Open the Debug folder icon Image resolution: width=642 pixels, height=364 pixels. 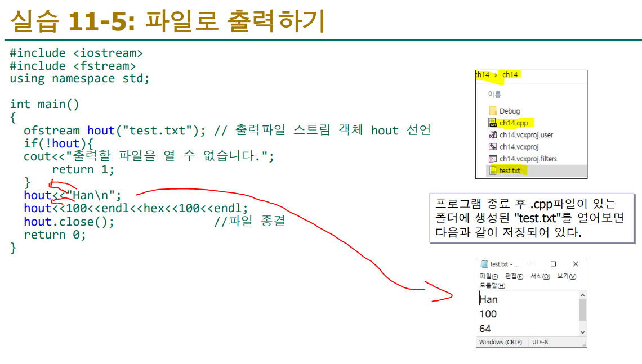click(x=493, y=111)
